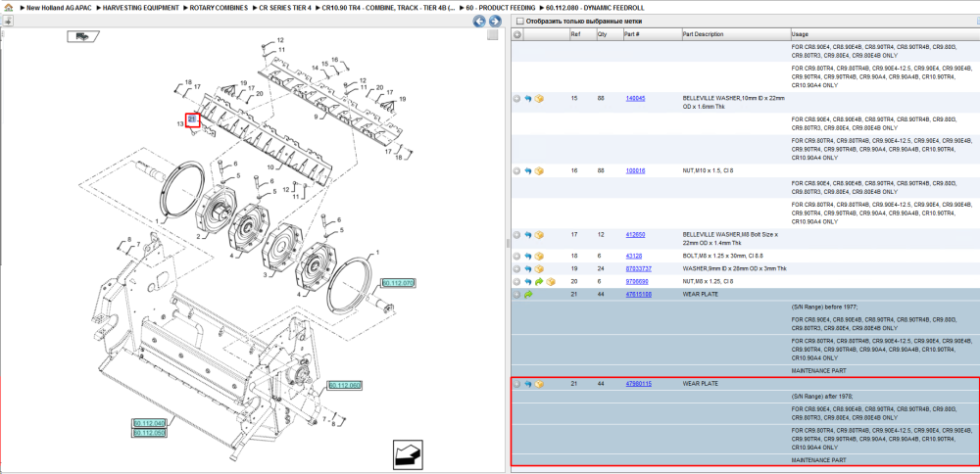
Task: Click package icon for bolt 43128
Action: point(539,256)
